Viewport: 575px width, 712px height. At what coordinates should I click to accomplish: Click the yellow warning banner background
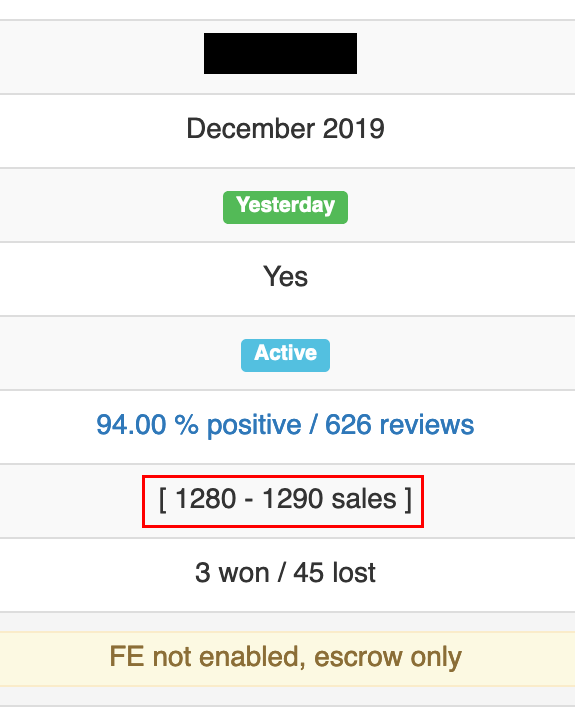coord(288,658)
